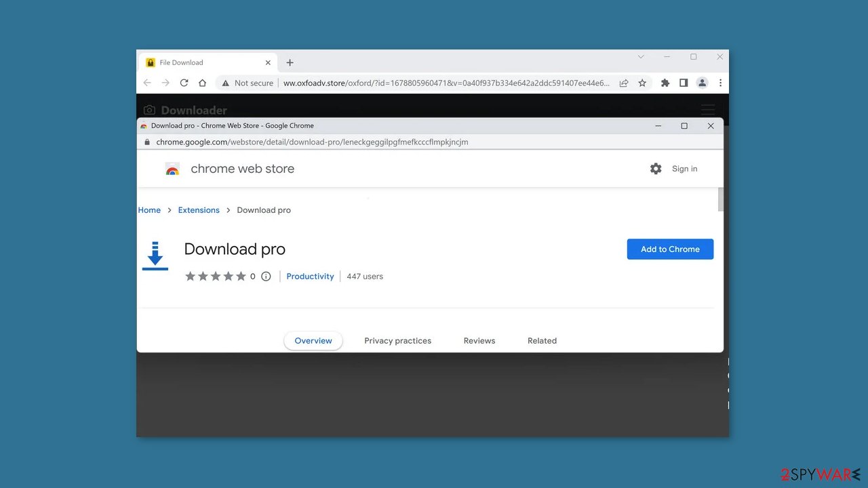Image resolution: width=868 pixels, height=488 pixels.
Task: Close the File Download tab
Action: coord(268,62)
